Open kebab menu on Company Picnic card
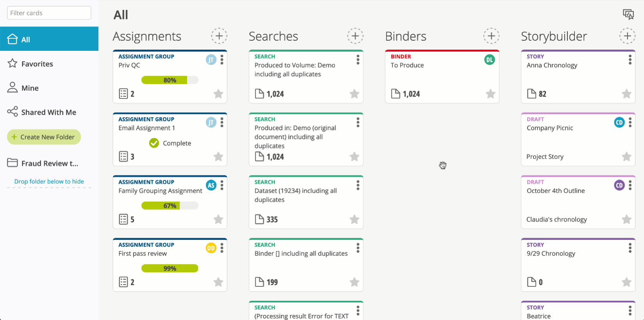644x320 pixels. tap(630, 123)
